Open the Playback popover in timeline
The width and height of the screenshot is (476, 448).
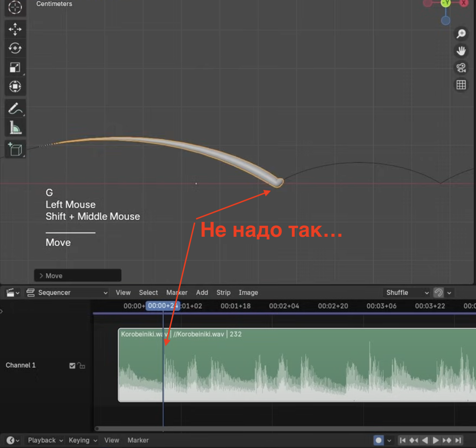[x=45, y=440]
